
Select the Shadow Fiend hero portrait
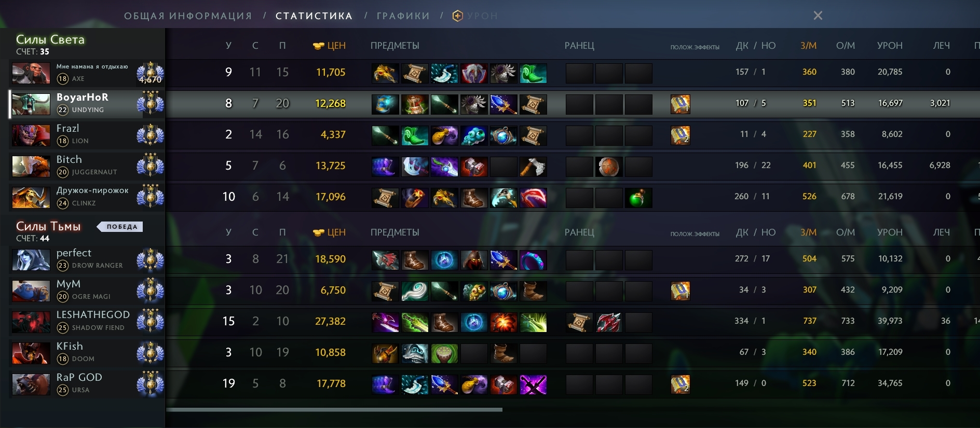[x=31, y=322]
